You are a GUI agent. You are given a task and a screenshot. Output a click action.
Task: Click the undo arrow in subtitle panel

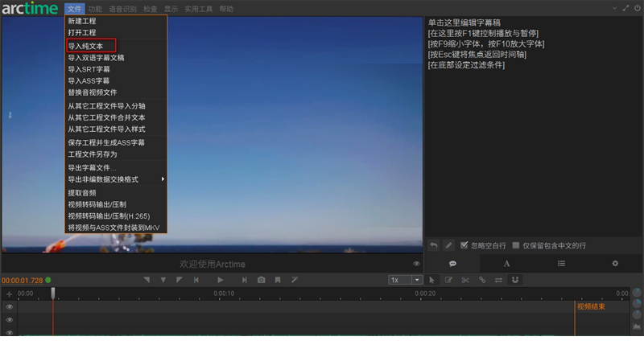(x=434, y=245)
